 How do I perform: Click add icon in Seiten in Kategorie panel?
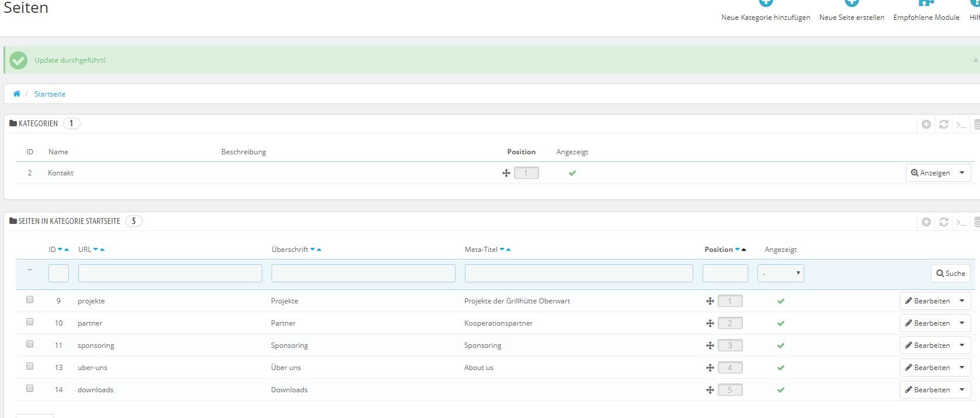[x=926, y=222]
